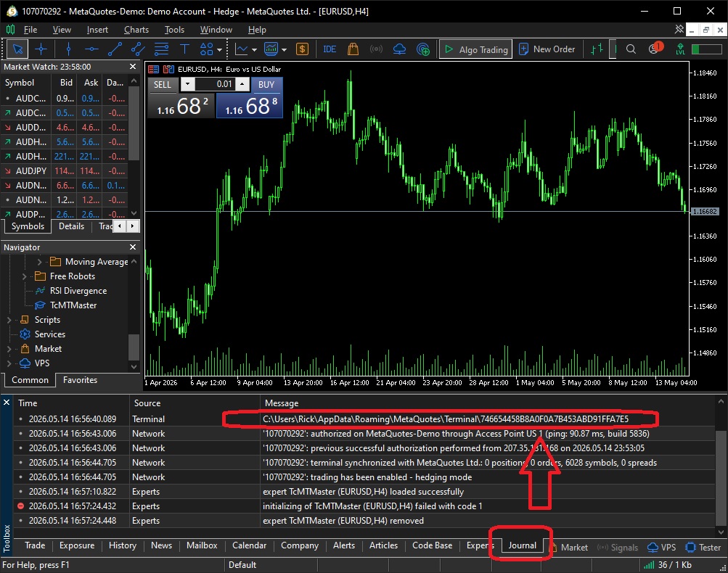Select the crosshair tool
This screenshot has height=573, width=728.
click(x=41, y=49)
